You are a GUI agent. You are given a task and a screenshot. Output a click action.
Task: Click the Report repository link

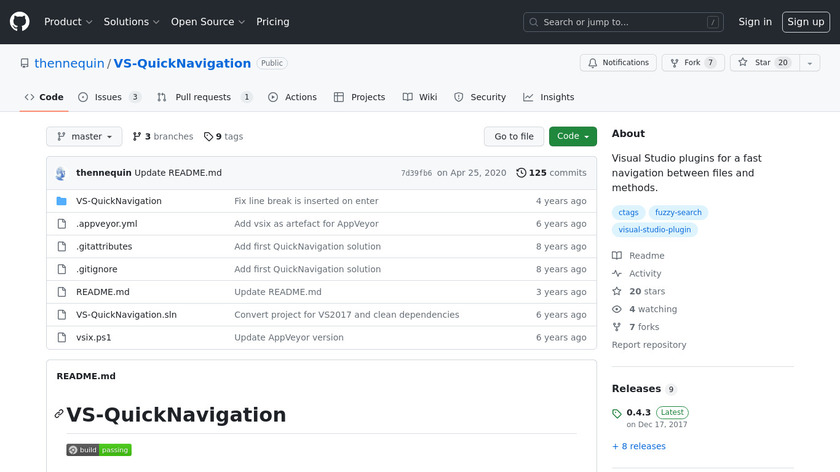click(x=649, y=345)
